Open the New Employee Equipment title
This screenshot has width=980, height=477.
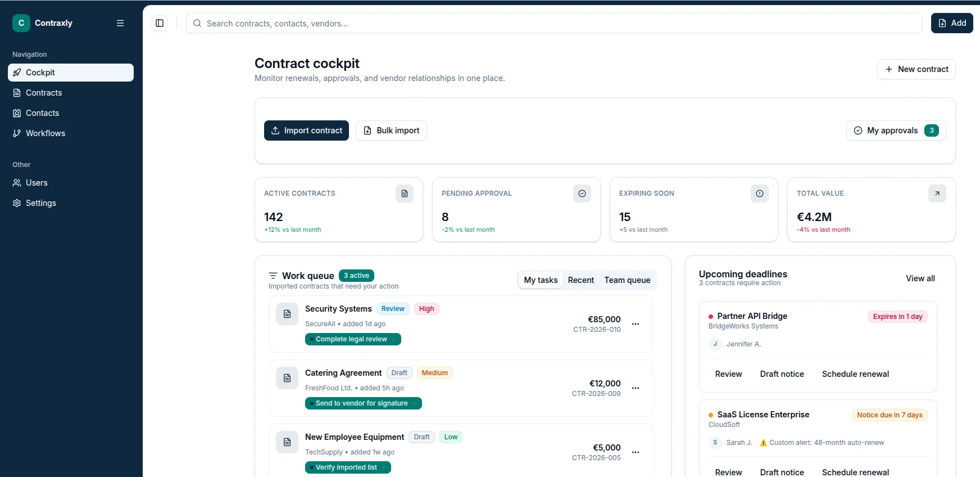click(355, 437)
